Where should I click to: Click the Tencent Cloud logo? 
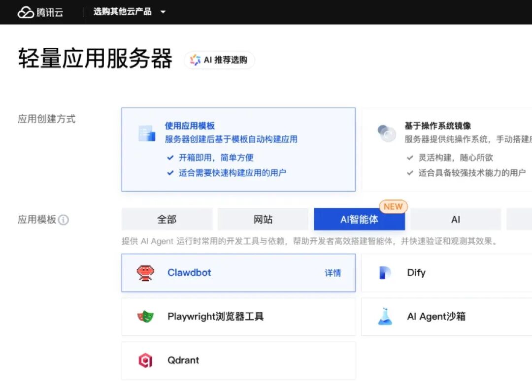coord(40,12)
